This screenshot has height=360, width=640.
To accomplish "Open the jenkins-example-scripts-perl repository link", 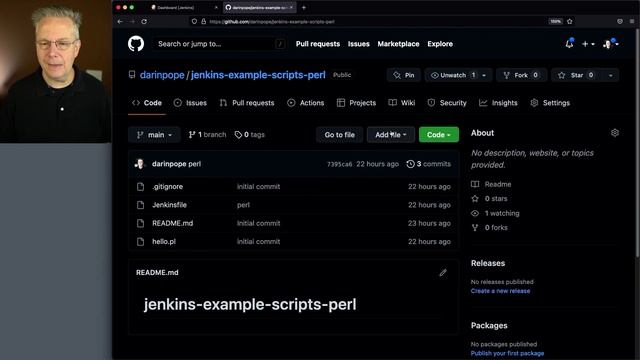I will pos(258,75).
